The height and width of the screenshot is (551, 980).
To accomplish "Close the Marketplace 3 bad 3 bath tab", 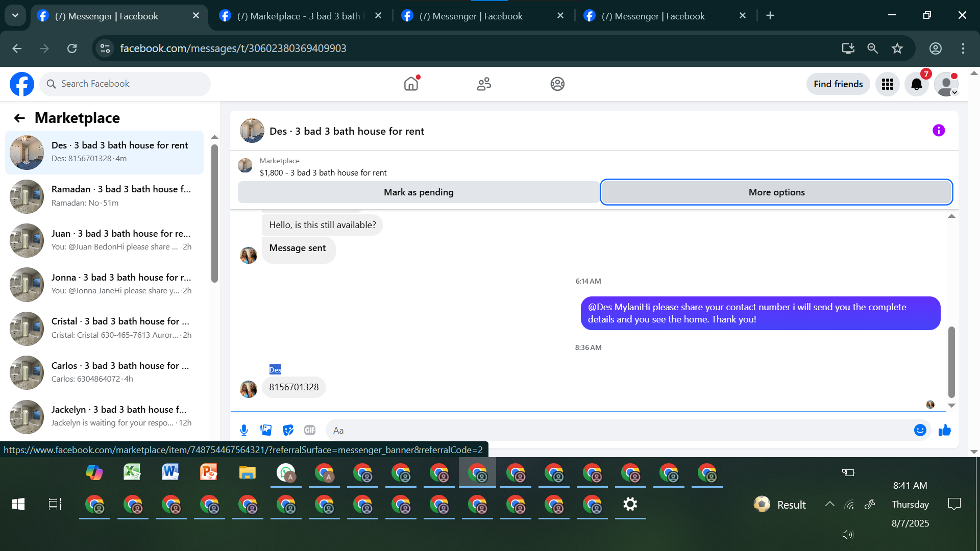I will click(378, 16).
